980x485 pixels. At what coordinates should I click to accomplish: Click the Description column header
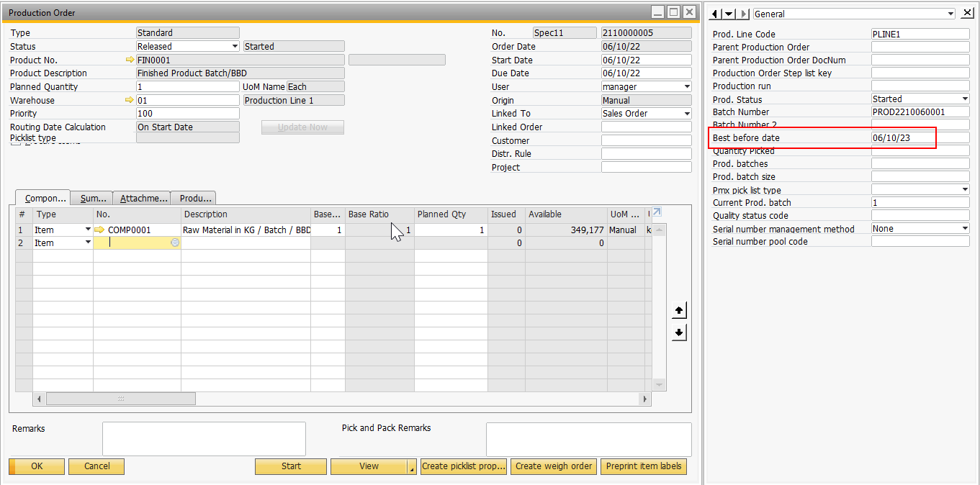click(246, 214)
